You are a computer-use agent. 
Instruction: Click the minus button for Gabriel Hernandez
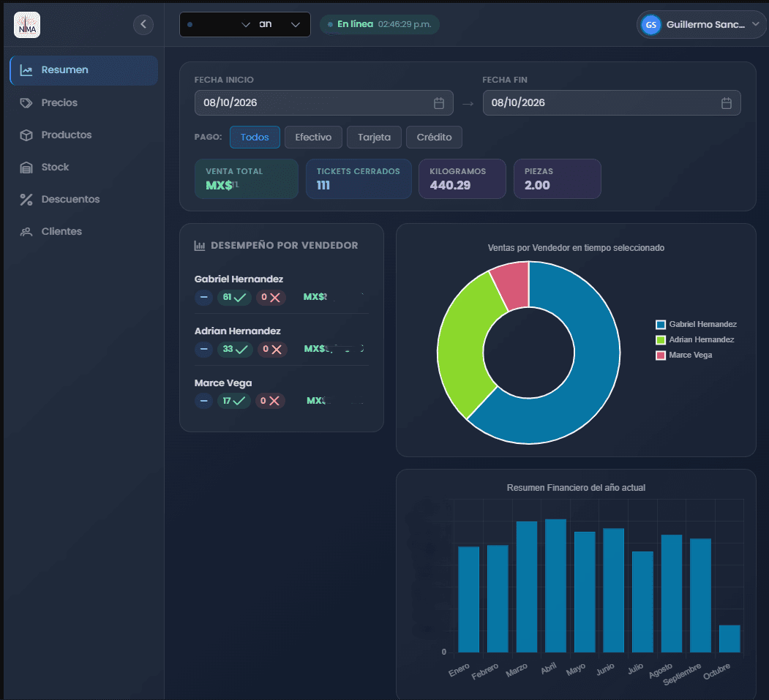pyautogui.click(x=203, y=297)
